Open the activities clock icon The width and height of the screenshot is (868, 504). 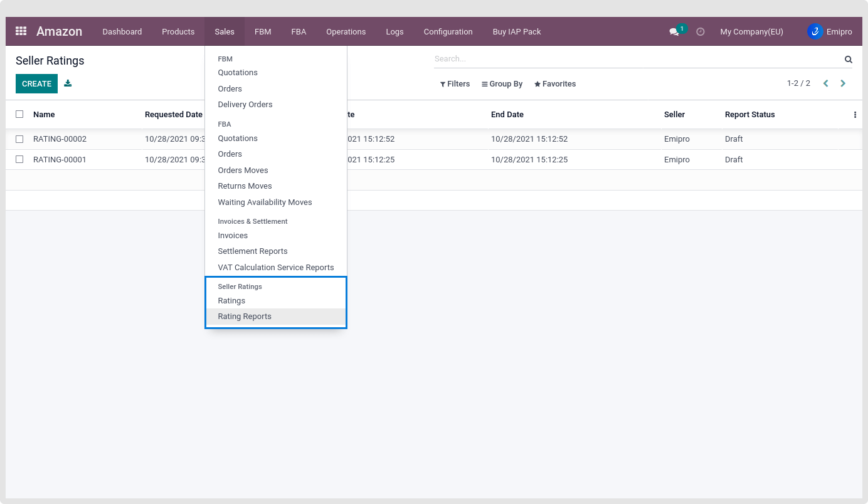pyautogui.click(x=701, y=32)
